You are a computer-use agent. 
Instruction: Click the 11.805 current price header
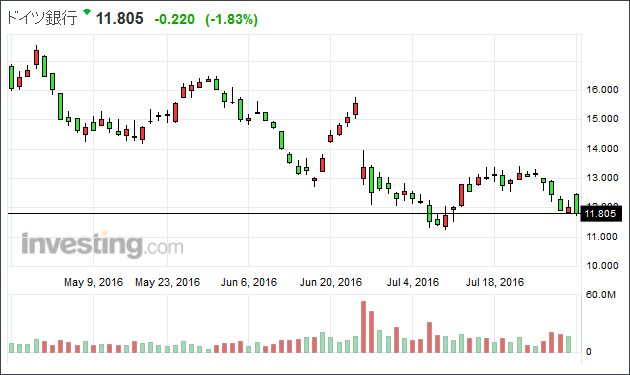click(120, 18)
